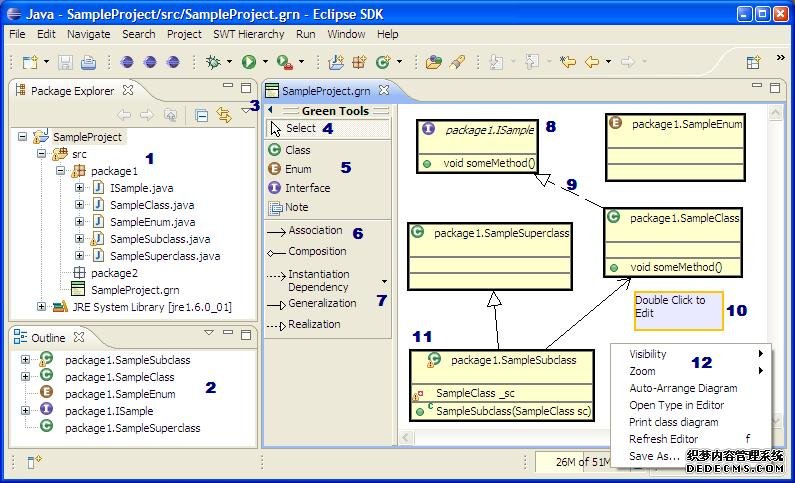Collapse the SampleProject tree node

coord(22,136)
